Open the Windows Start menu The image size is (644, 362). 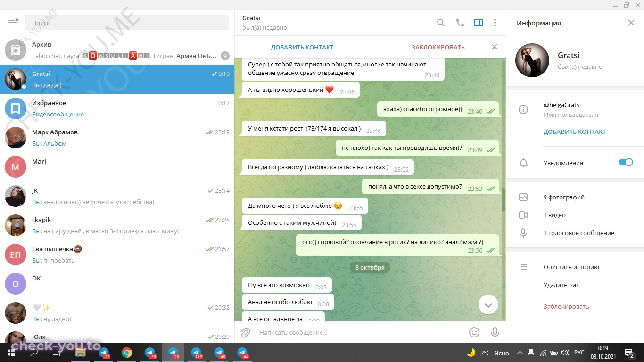point(11,353)
